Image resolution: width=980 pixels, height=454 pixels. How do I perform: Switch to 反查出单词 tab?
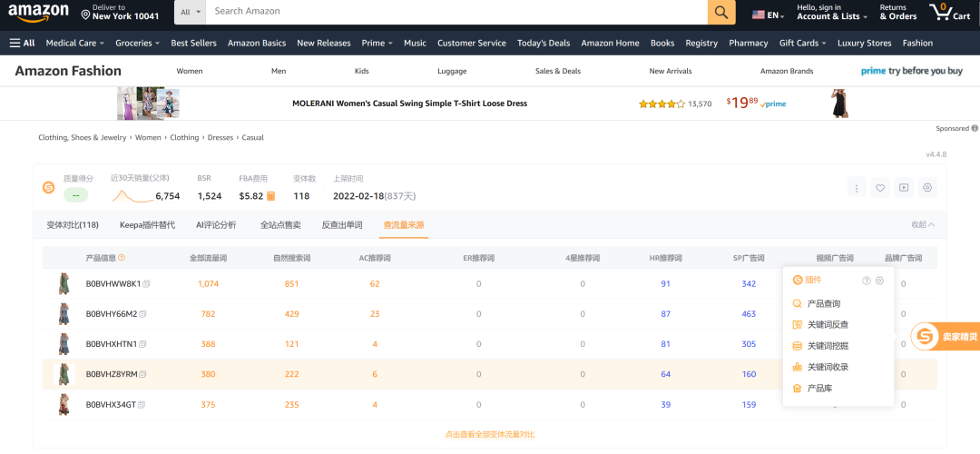pyautogui.click(x=342, y=224)
